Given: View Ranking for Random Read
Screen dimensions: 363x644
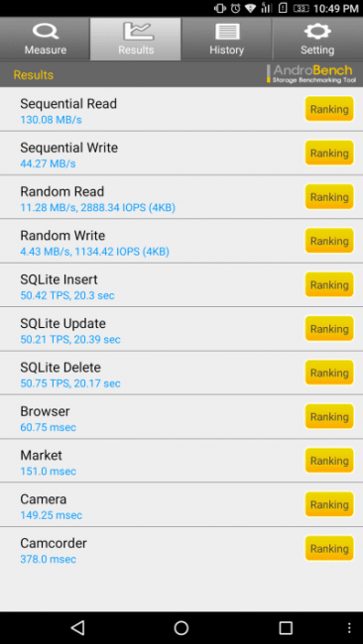Looking at the screenshot, I should pyautogui.click(x=329, y=197).
